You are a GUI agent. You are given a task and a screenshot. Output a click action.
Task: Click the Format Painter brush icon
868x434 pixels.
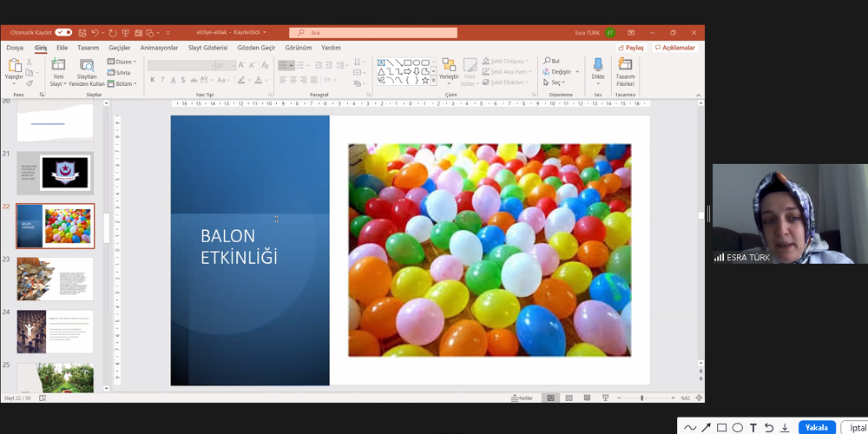29,83
